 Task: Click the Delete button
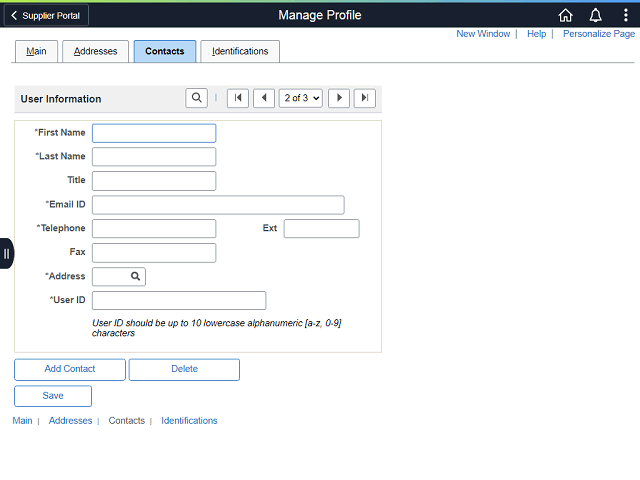click(x=184, y=369)
